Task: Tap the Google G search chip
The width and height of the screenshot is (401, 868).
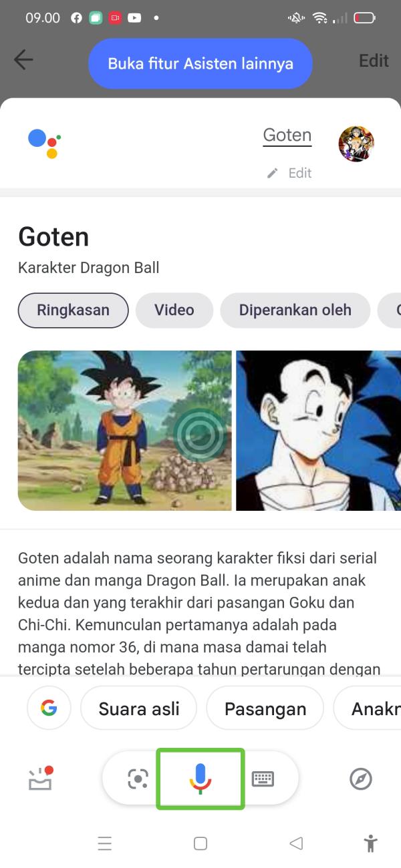Action: [x=49, y=708]
